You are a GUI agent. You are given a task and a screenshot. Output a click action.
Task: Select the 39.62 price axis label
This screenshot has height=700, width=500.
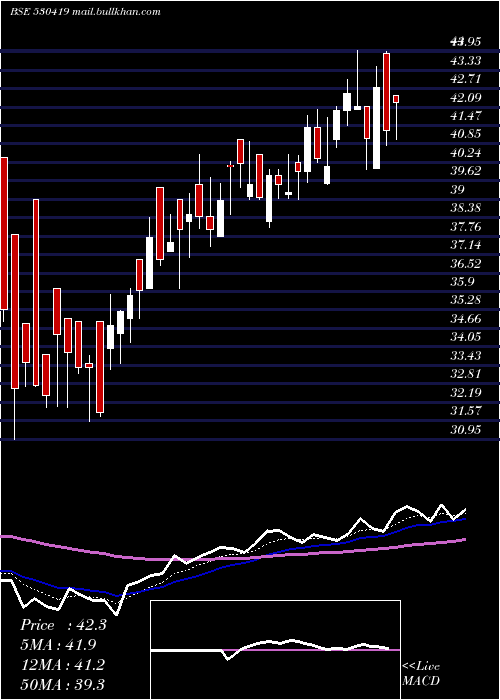click(466, 171)
